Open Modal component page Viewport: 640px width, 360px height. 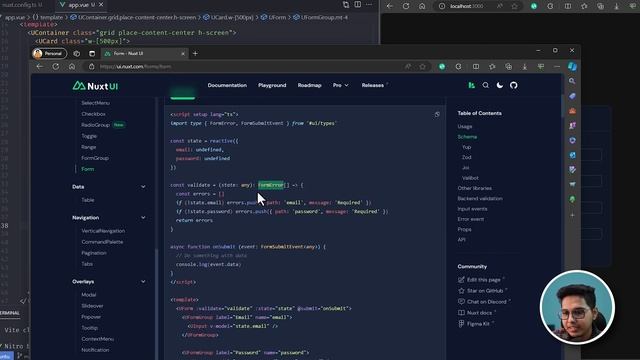point(89,295)
